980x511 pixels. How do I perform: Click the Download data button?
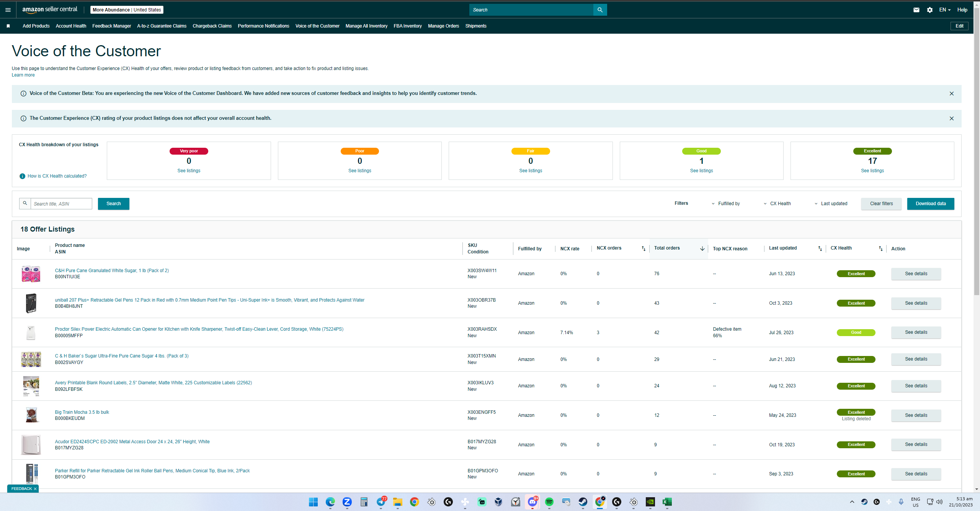(931, 204)
